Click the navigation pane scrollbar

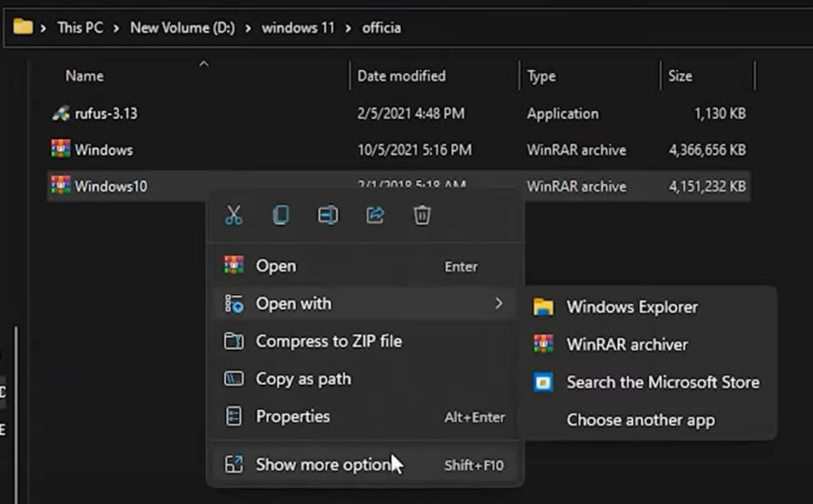16,414
